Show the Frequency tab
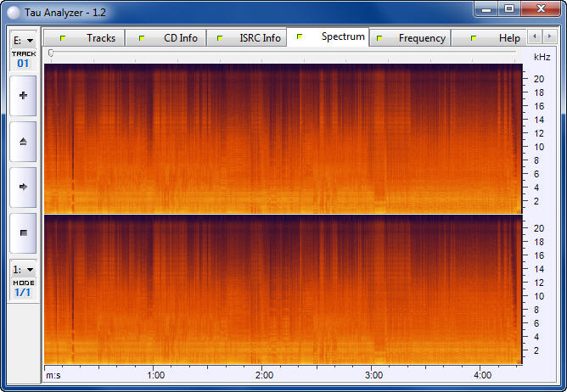This screenshot has width=567, height=392. click(x=411, y=38)
